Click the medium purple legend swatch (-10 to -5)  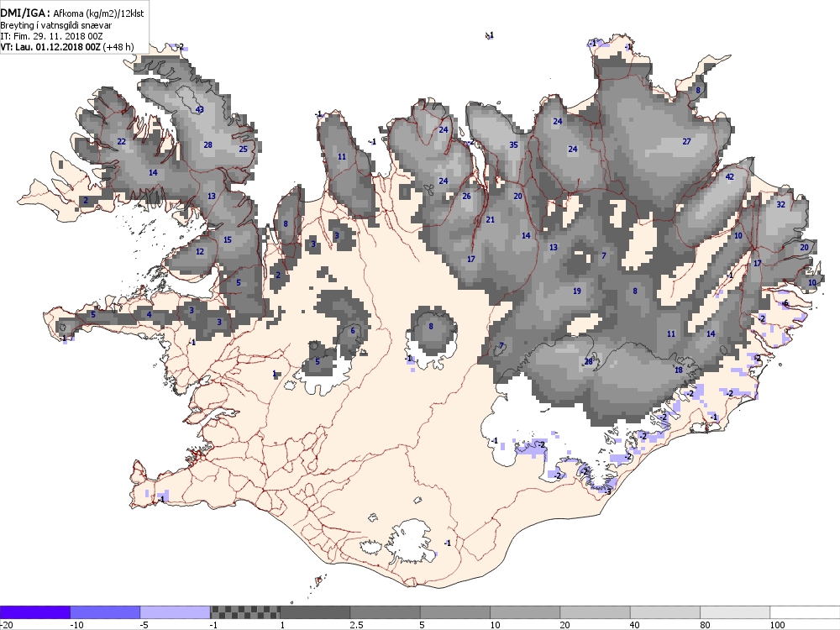105,612
